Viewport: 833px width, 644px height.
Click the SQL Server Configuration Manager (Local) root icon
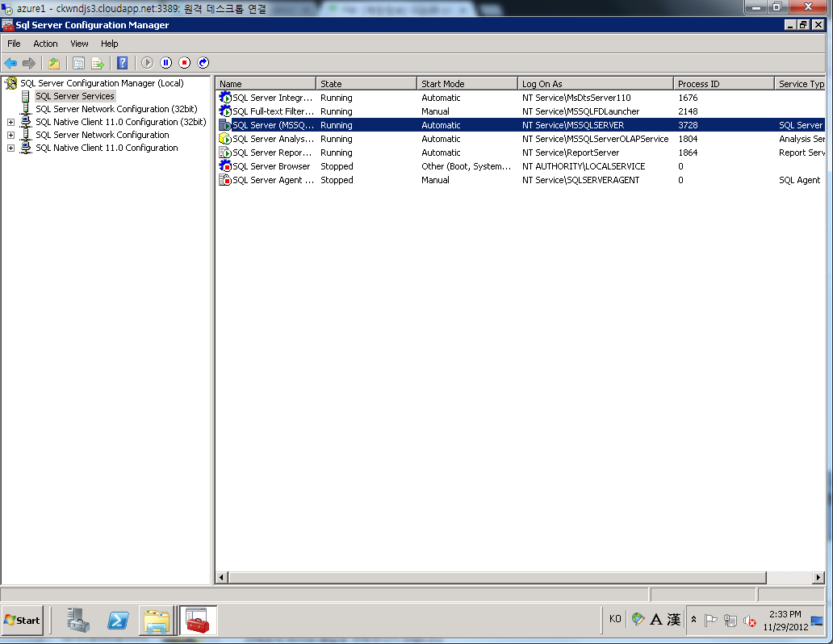click(x=10, y=83)
